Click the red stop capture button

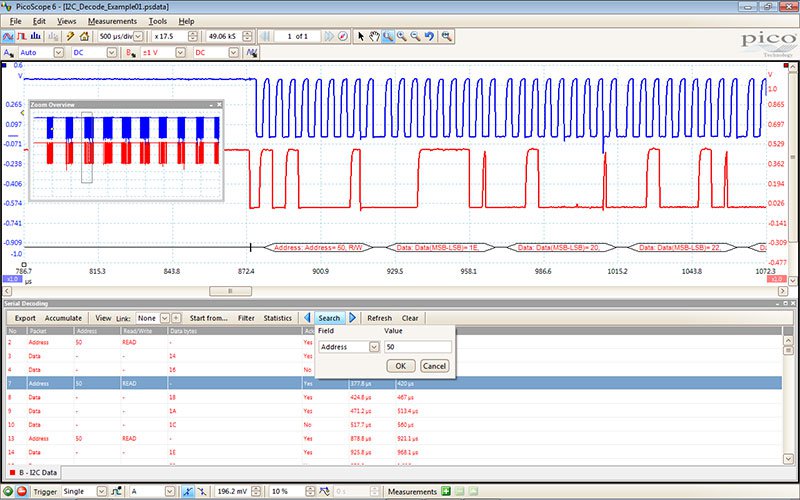24,492
